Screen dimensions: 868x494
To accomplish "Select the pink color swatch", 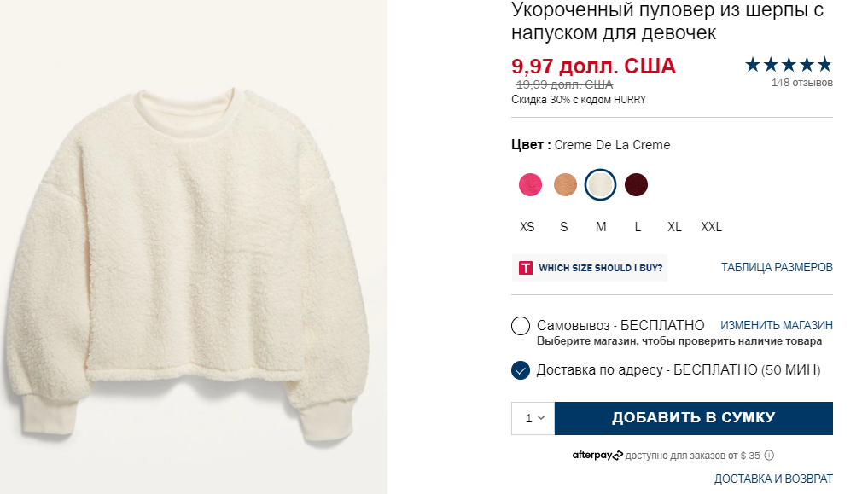I will point(530,185).
